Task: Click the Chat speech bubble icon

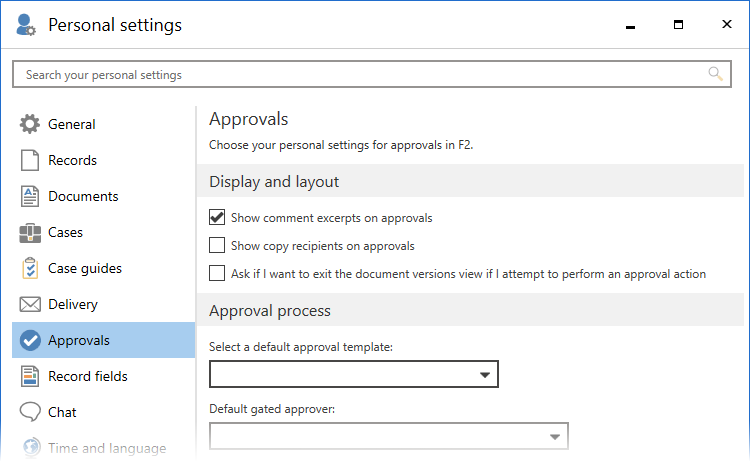Action: click(x=30, y=413)
